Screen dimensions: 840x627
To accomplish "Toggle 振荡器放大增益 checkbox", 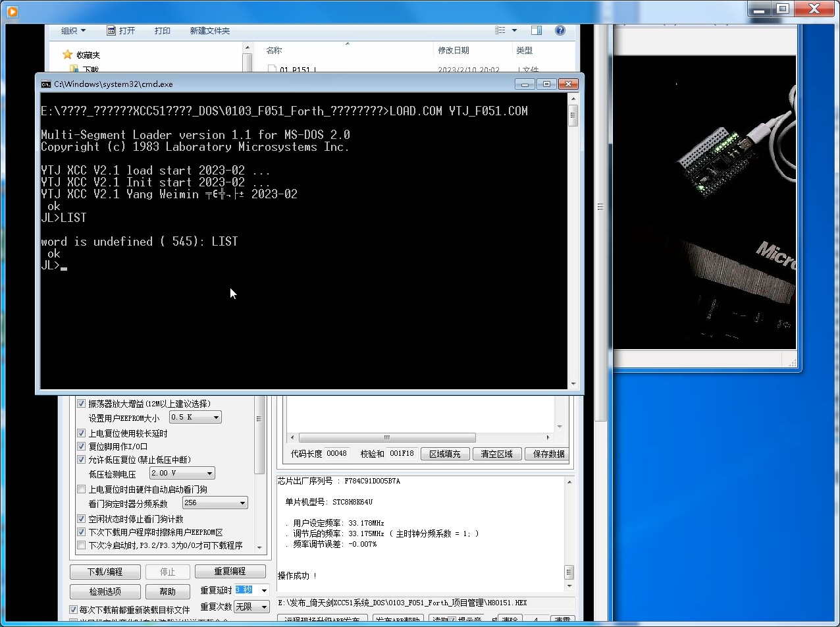I will (x=82, y=404).
